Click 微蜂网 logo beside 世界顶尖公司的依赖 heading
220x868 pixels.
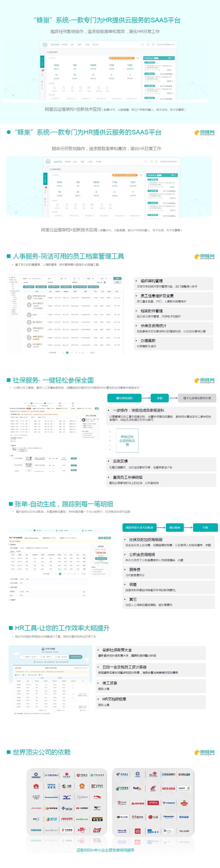pyautogui.click(x=204, y=753)
